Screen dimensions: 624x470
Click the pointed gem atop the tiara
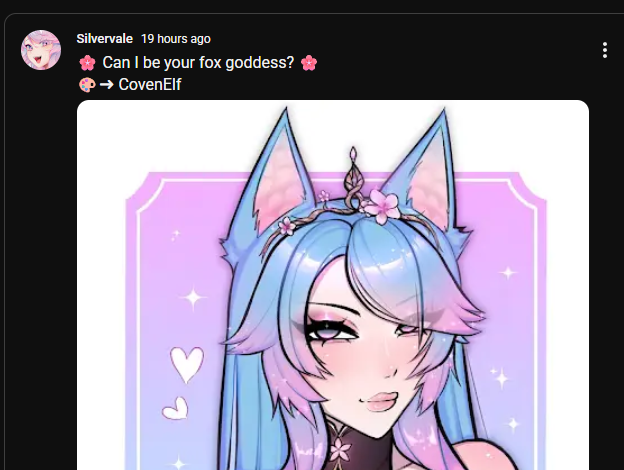tap(353, 155)
